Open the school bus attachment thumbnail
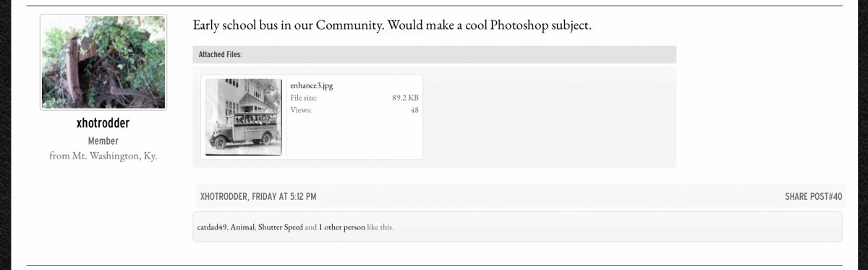 pos(244,117)
